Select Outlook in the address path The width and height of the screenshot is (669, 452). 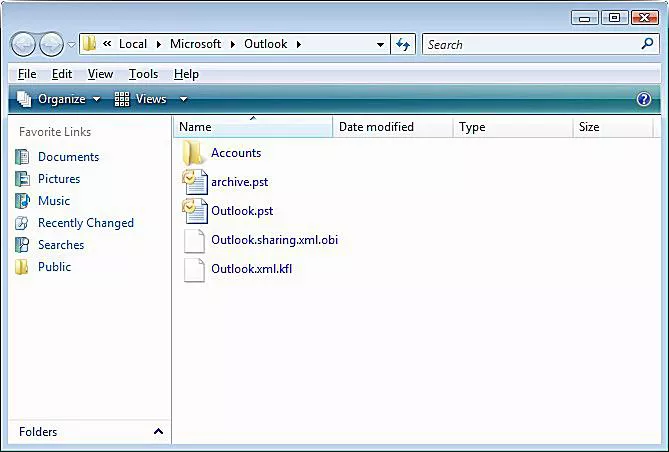(x=265, y=44)
